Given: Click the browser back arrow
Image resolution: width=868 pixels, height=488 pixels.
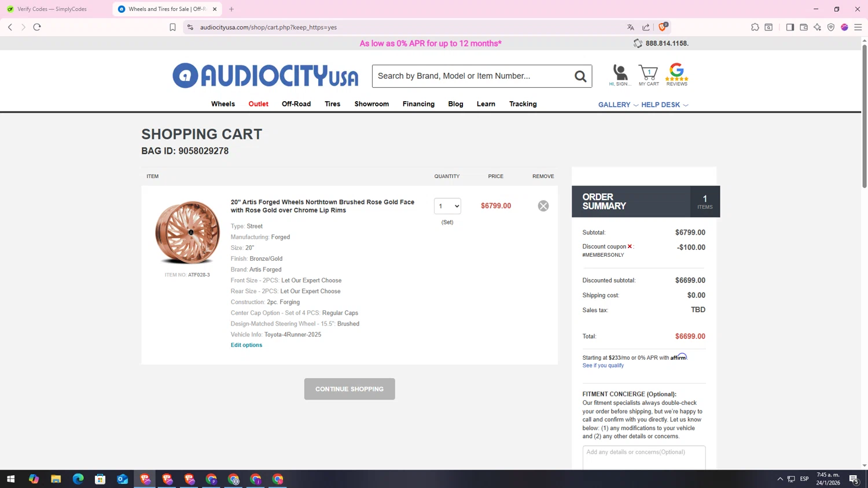Looking at the screenshot, I should (x=10, y=27).
